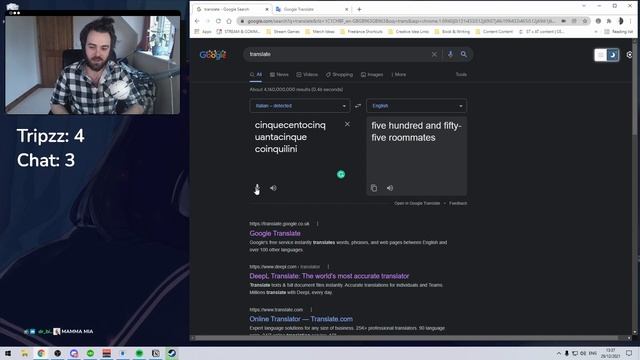Screen dimensions: 640x360
Task: Bookmark this page with the star icon
Action: pyautogui.click(x=585, y=21)
